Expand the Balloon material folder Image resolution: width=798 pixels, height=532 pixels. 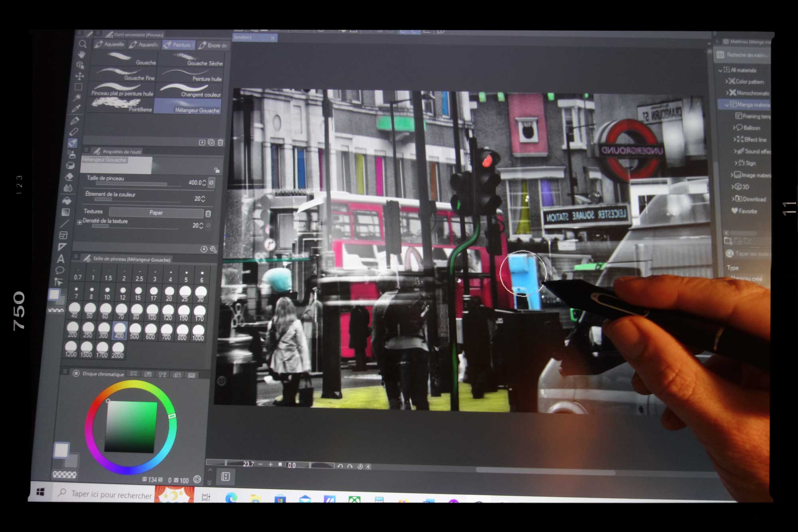click(734, 128)
